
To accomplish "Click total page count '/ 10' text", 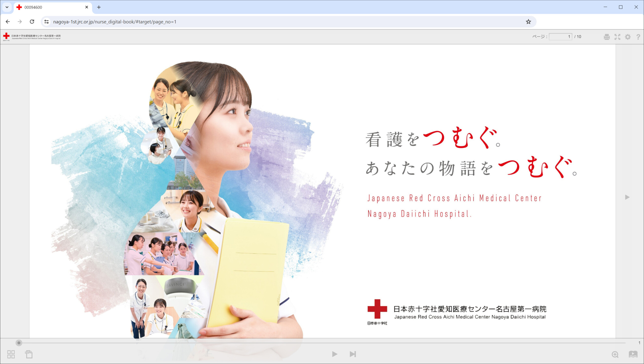I will point(578,37).
